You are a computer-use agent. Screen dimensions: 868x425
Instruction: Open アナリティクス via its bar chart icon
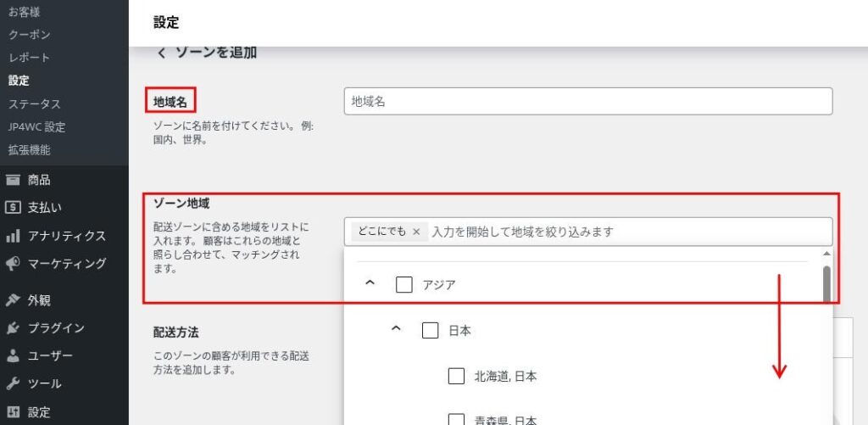[13, 236]
